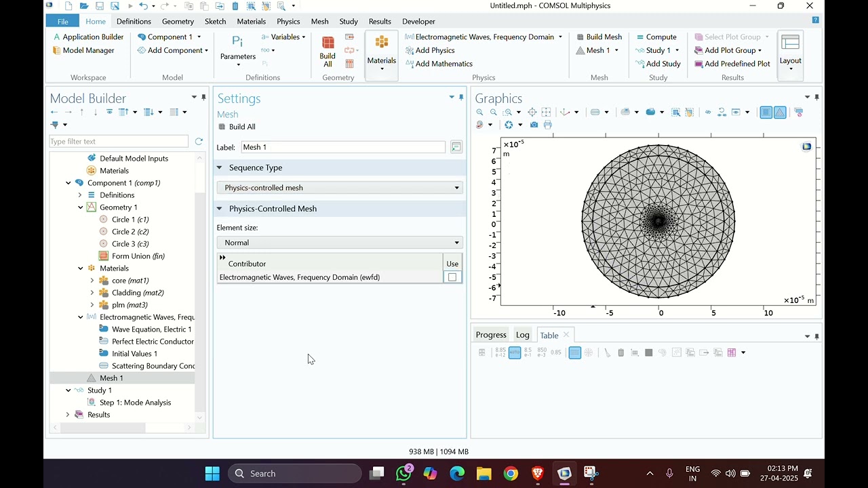Toggle the AUTO notation button in Table toolbar
Image resolution: width=868 pixels, height=488 pixels.
515,352
